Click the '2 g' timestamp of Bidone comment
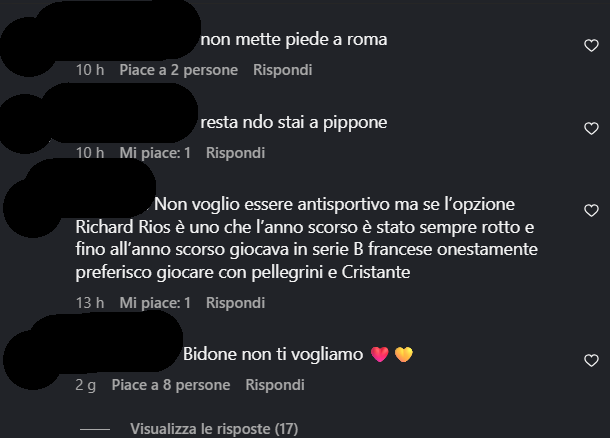This screenshot has height=438, width=610. [86, 385]
